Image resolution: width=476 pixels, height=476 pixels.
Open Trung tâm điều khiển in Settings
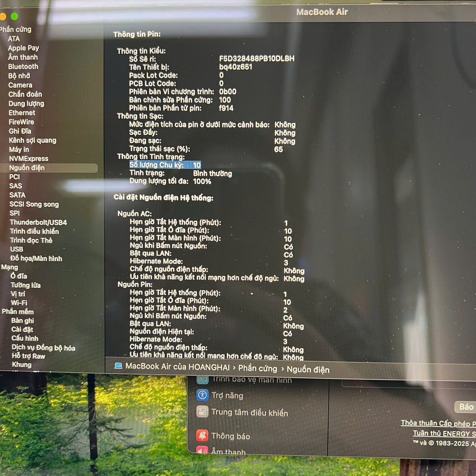point(250,412)
